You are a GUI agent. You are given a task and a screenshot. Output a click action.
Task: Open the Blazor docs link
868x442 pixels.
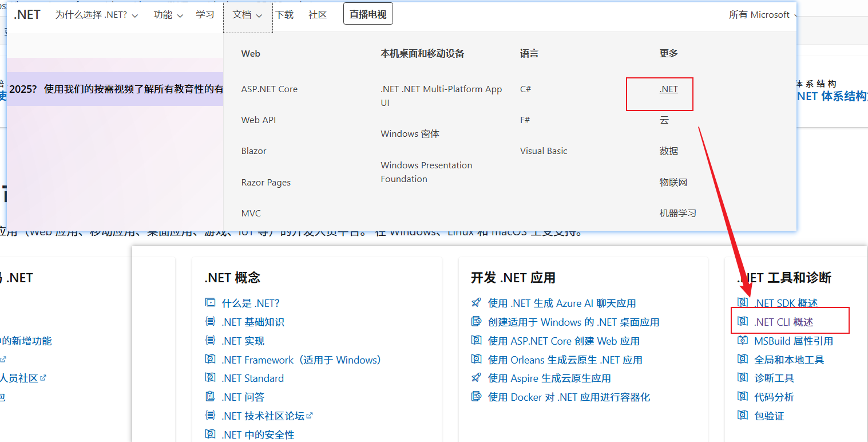click(254, 151)
